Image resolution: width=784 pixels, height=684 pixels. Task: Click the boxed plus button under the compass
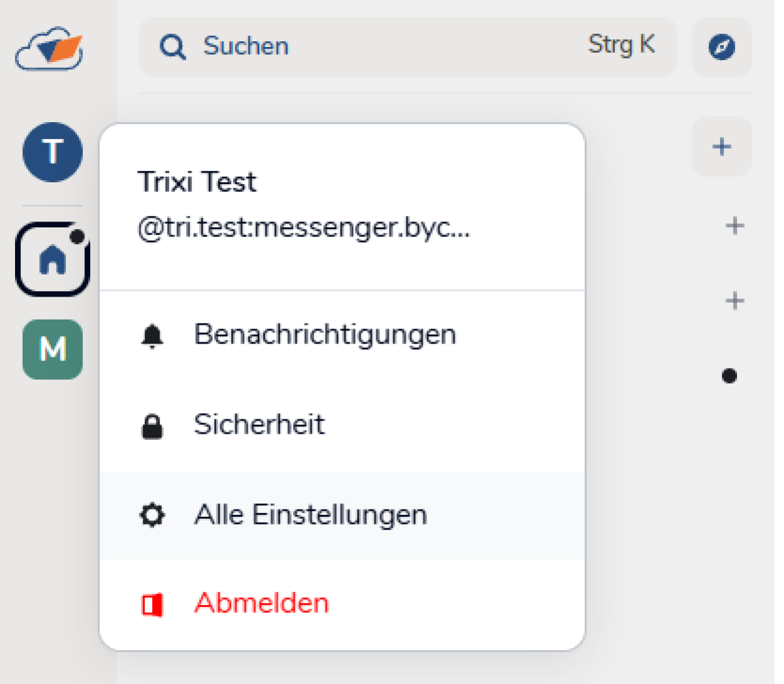721,146
